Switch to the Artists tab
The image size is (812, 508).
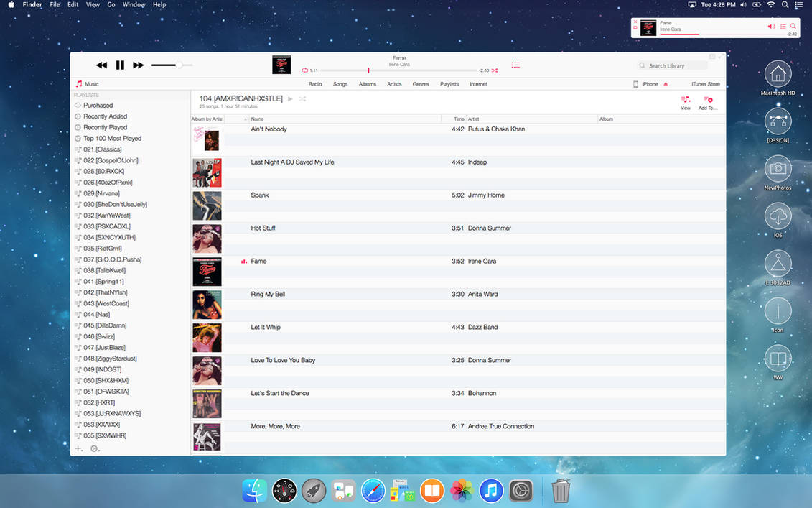394,84
